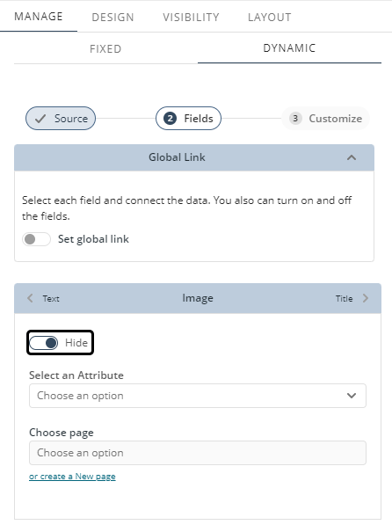392x532 pixels.
Task: Select the Manage tab
Action: point(39,17)
